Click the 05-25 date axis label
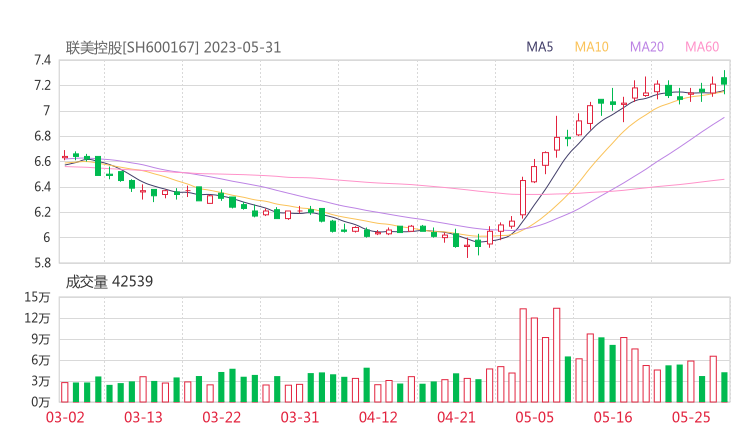This screenshot has height=440, width=740. [x=691, y=417]
